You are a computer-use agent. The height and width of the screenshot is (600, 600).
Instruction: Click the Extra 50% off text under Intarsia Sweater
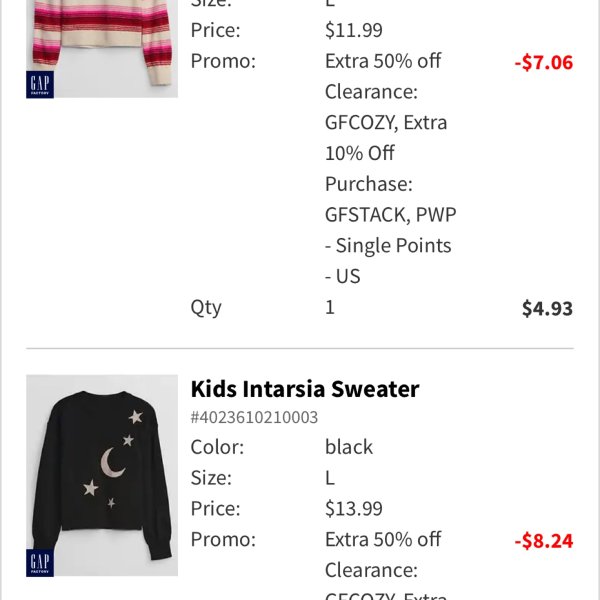pyautogui.click(x=383, y=539)
